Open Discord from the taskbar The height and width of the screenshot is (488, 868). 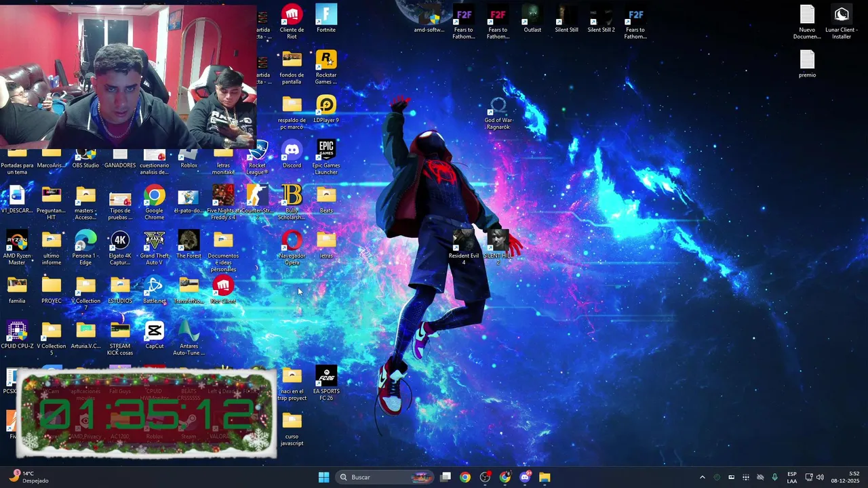coord(525,477)
